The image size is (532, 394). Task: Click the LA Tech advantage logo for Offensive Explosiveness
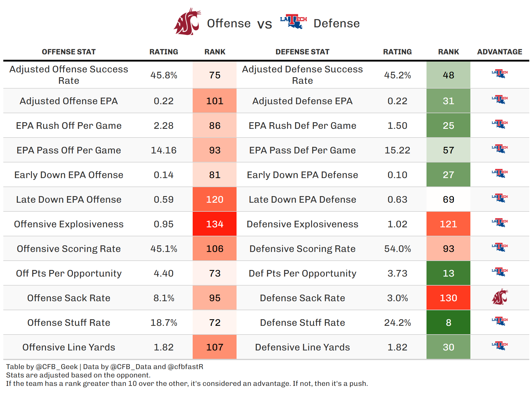tap(500, 223)
